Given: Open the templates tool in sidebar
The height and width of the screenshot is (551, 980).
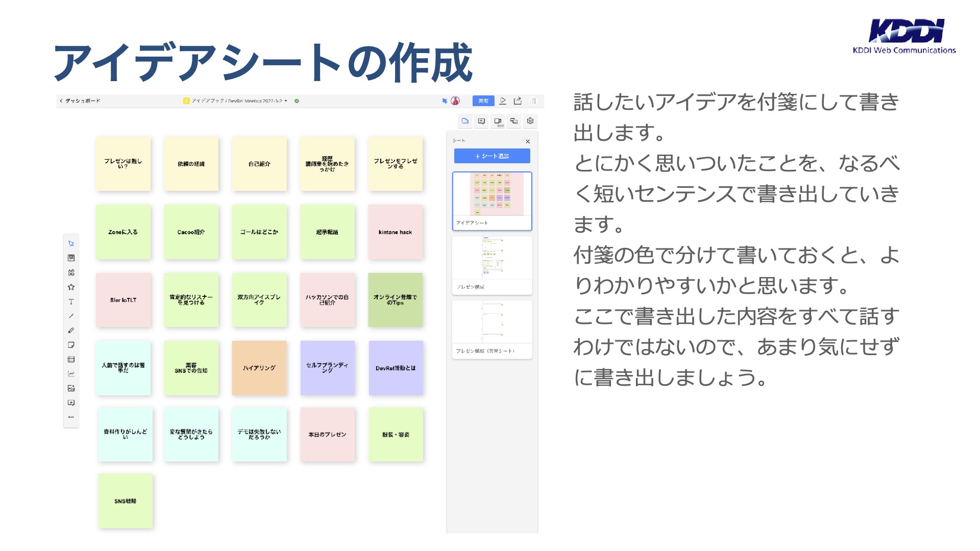Looking at the screenshot, I should pyautogui.click(x=71, y=258).
